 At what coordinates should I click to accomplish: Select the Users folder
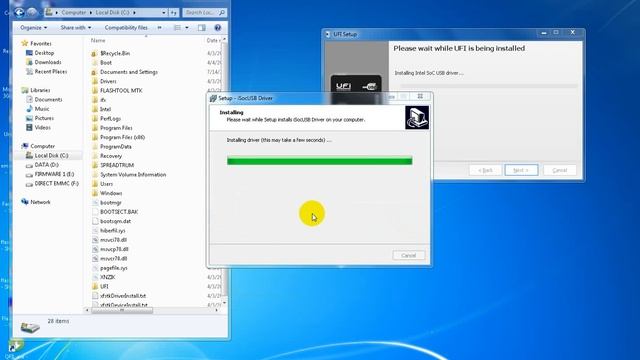click(106, 184)
